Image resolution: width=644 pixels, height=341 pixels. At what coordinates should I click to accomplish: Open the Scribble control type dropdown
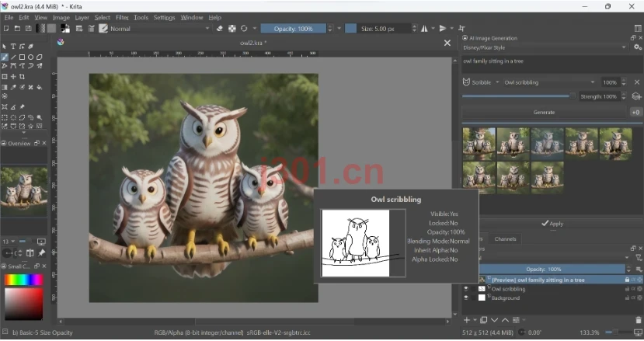pos(481,82)
